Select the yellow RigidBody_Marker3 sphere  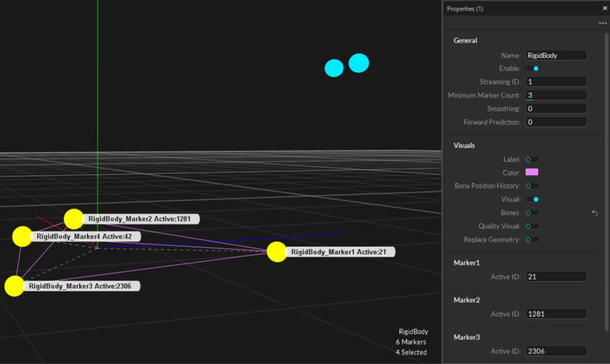pos(14,286)
